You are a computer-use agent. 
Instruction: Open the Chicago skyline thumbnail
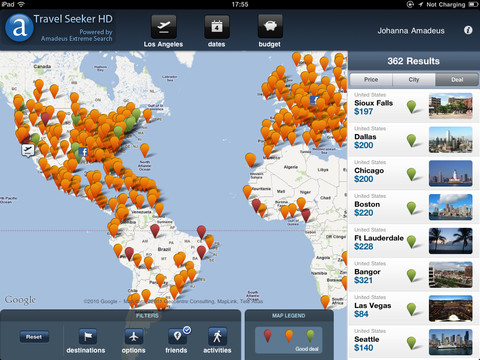tap(450, 173)
